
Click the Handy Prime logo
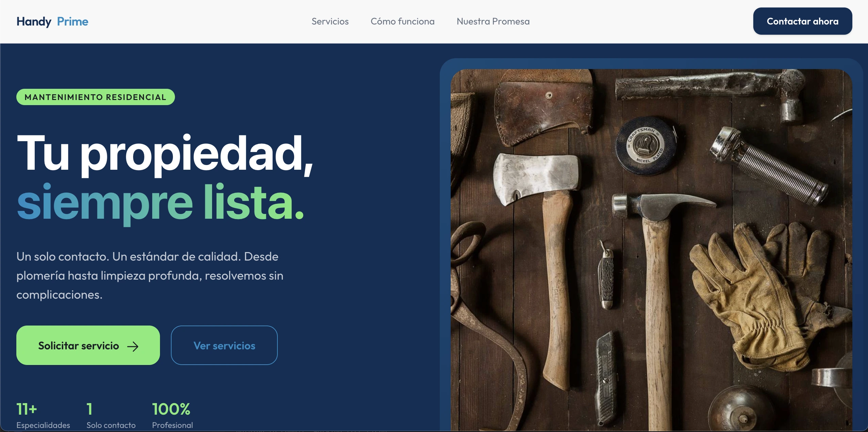pyautogui.click(x=52, y=21)
